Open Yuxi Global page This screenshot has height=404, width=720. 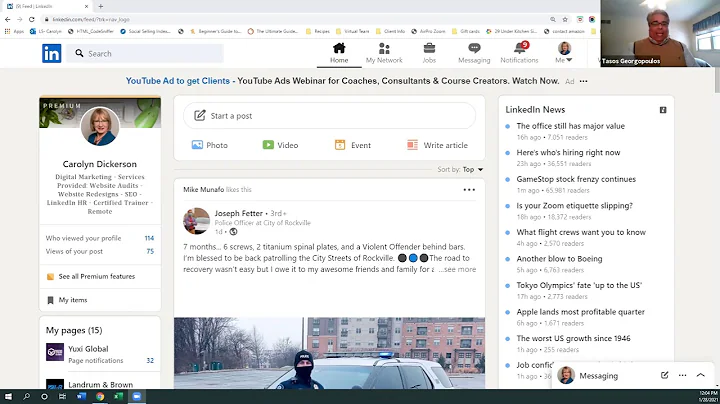pyautogui.click(x=88, y=348)
